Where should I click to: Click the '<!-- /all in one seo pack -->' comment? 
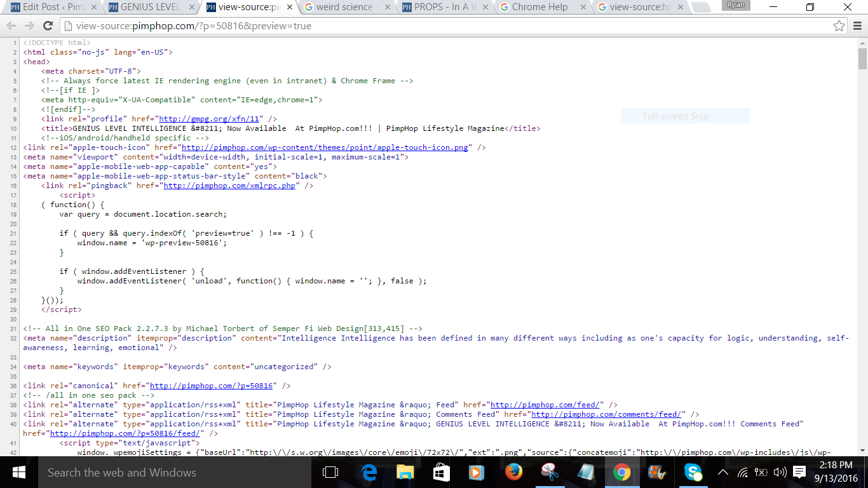click(88, 395)
